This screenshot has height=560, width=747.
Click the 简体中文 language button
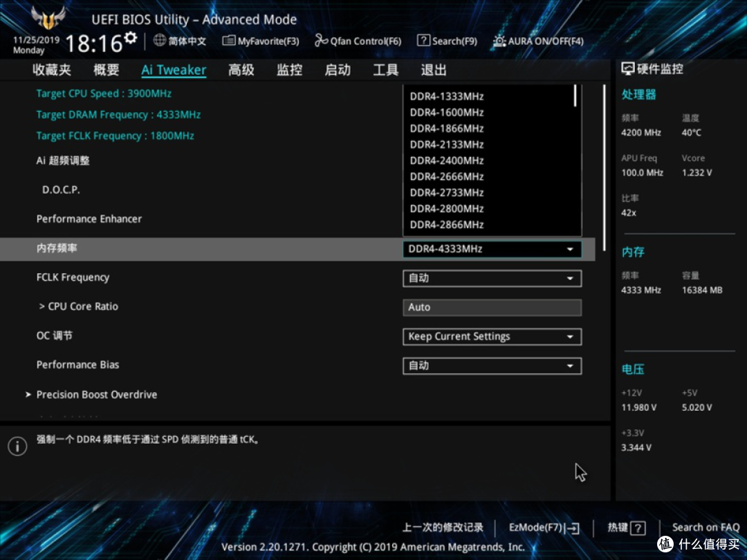point(187,41)
